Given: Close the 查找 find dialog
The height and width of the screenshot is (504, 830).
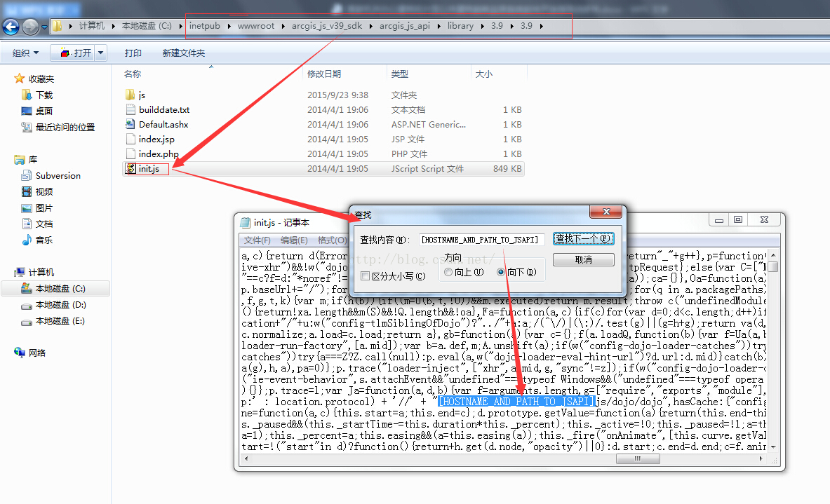Looking at the screenshot, I should coord(605,212).
